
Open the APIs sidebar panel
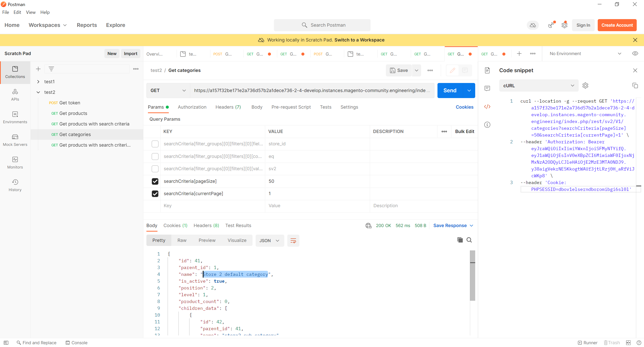(x=15, y=95)
